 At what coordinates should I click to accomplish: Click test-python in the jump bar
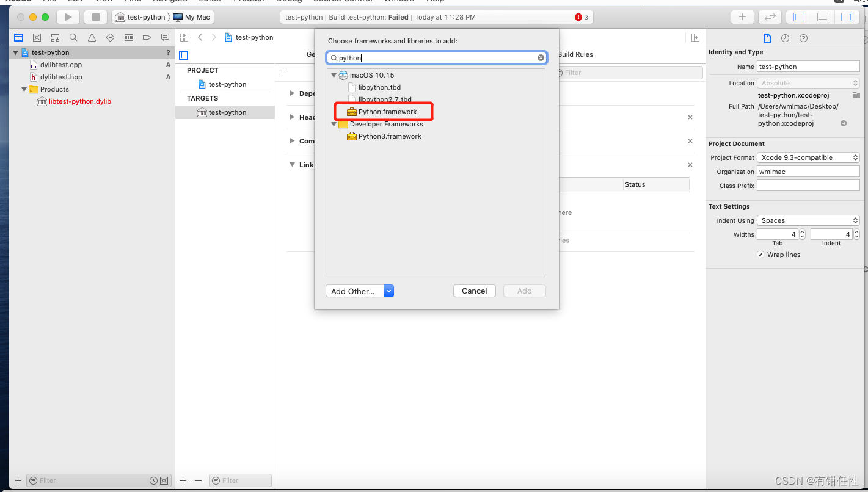click(249, 37)
